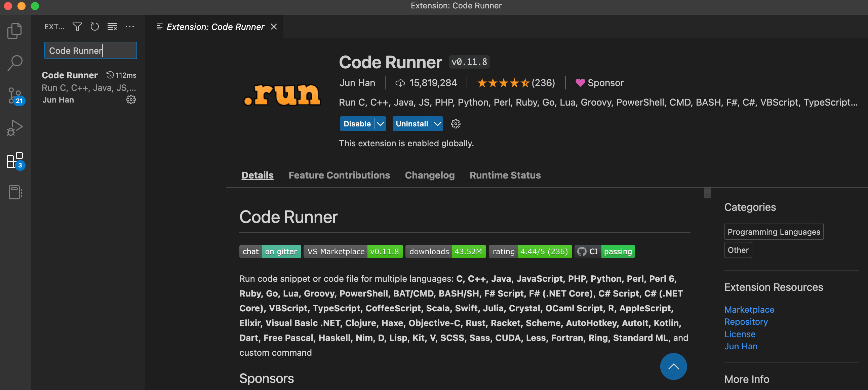Open the Views and More Actions ellipsis

(x=130, y=27)
